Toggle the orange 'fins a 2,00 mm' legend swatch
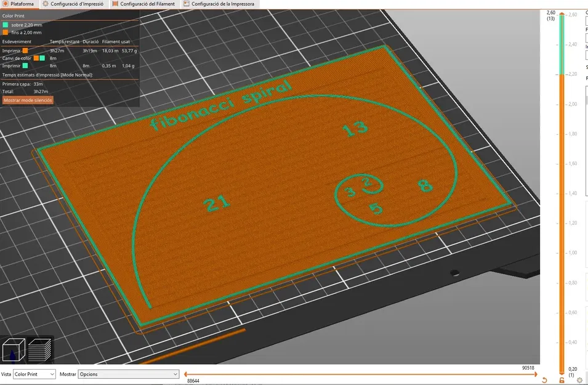The height and width of the screenshot is (385, 588). click(6, 32)
